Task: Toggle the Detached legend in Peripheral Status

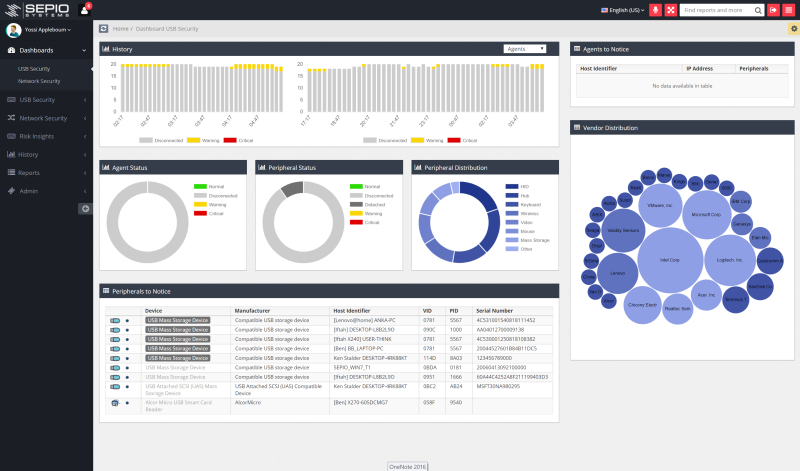Action: (367, 204)
